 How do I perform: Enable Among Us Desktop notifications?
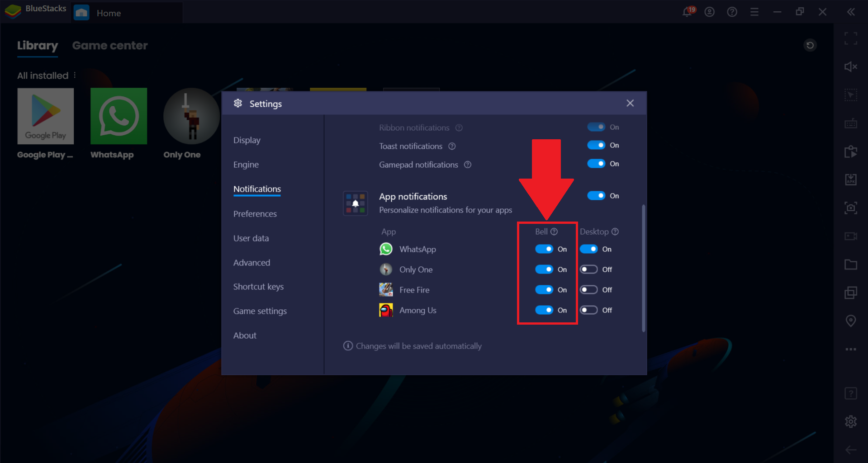[589, 310]
